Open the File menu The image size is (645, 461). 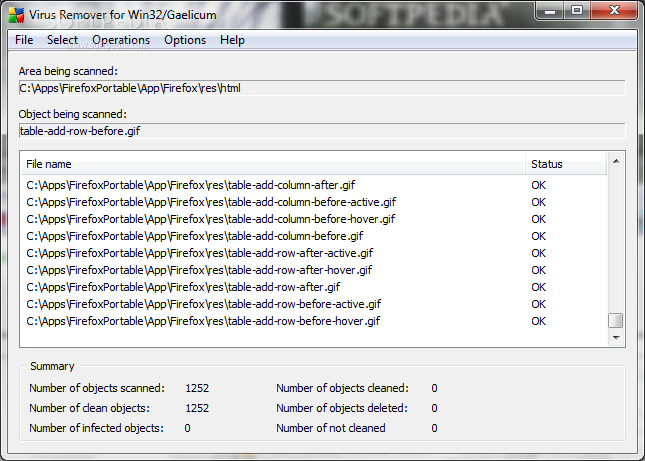pyautogui.click(x=24, y=40)
